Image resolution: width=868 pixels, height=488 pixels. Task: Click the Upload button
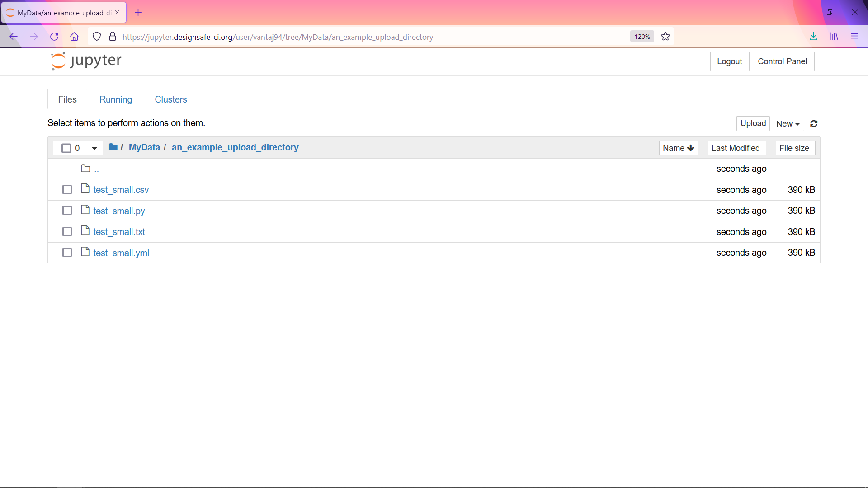753,123
